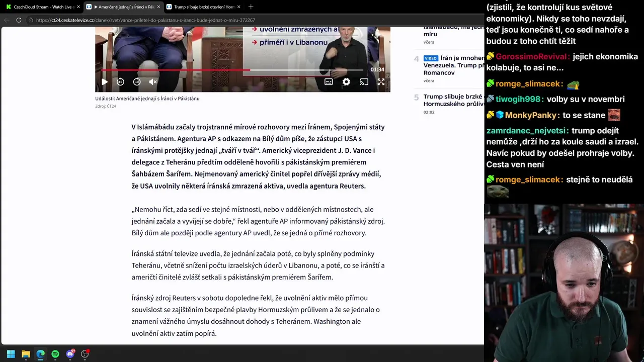Image resolution: width=644 pixels, height=362 pixels.
Task: Click the emote in MonkyPanky's message
Action: click(614, 115)
